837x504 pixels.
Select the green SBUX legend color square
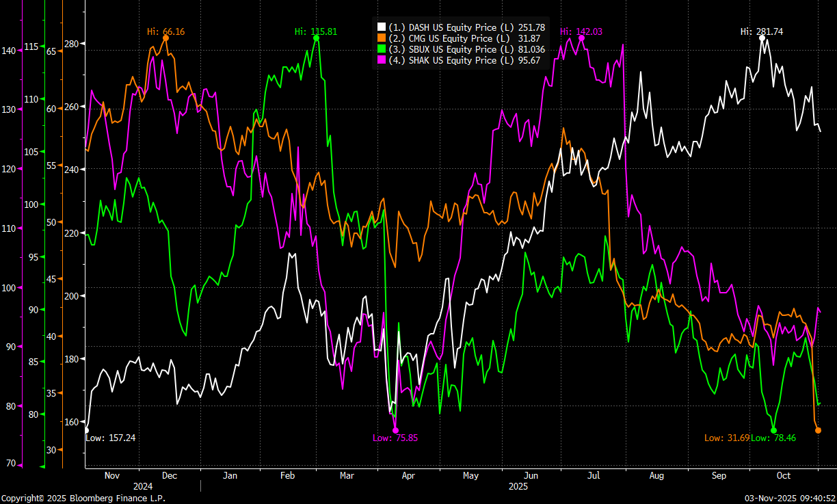(382, 49)
